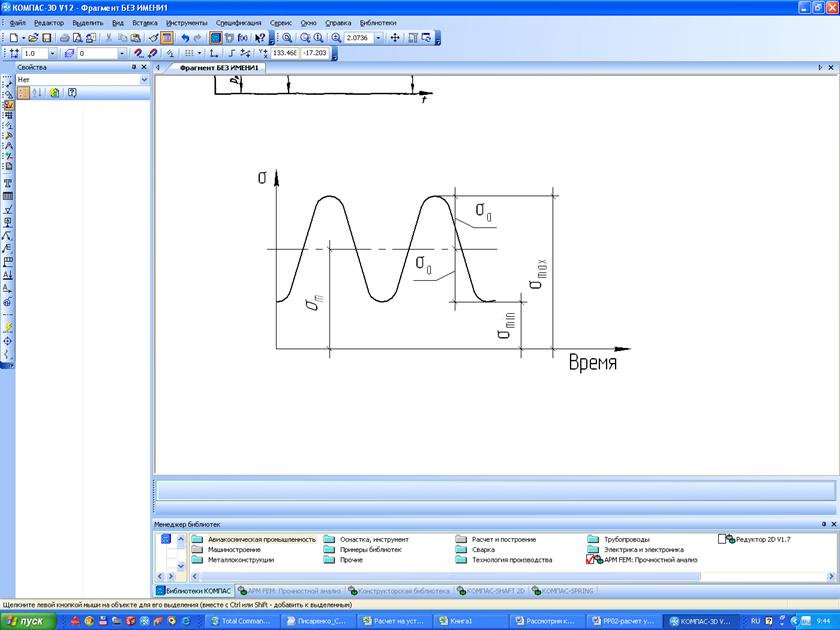The height and width of the screenshot is (630, 840).
Task: Click the Print icon in toolbar
Action: pyautogui.click(x=65, y=38)
